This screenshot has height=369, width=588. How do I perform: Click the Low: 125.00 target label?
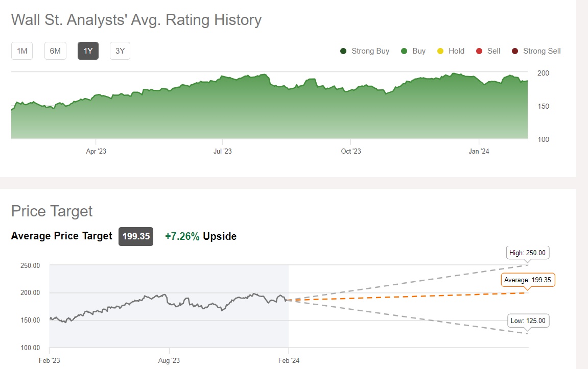[x=528, y=321]
